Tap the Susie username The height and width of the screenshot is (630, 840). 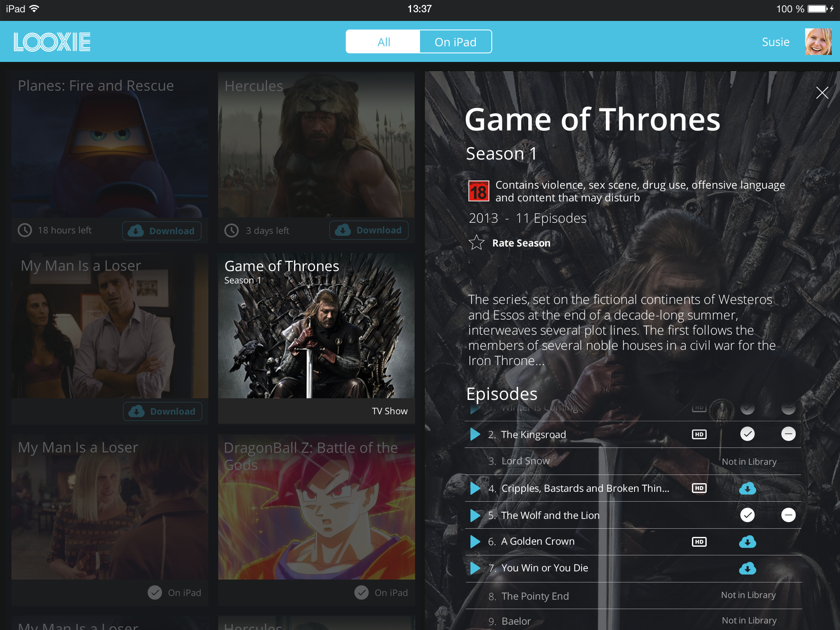(776, 42)
